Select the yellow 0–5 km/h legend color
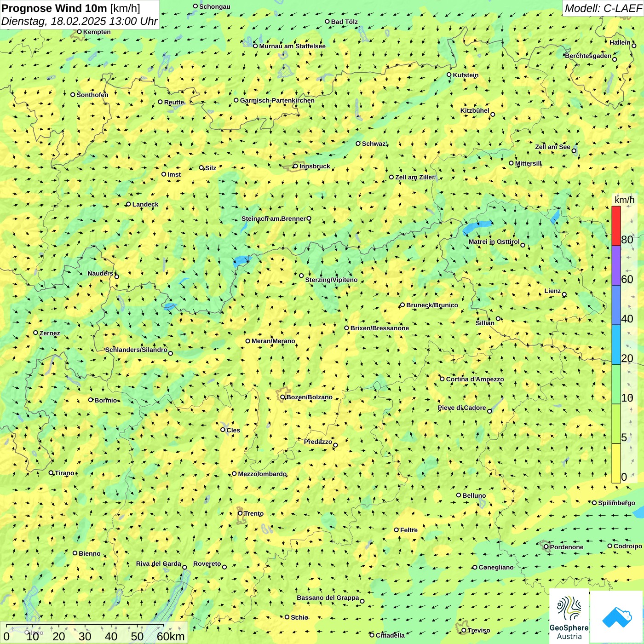The width and height of the screenshot is (644, 644). (616, 463)
